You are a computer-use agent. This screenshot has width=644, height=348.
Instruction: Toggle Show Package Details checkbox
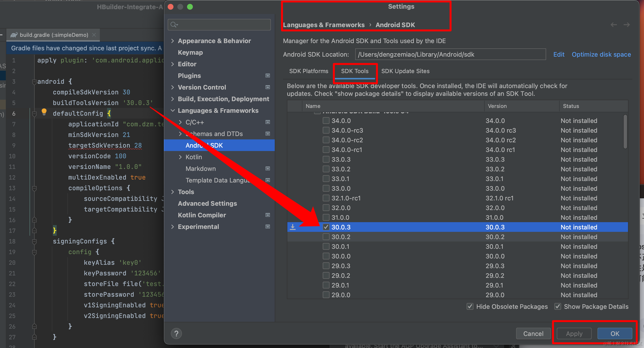tap(558, 306)
